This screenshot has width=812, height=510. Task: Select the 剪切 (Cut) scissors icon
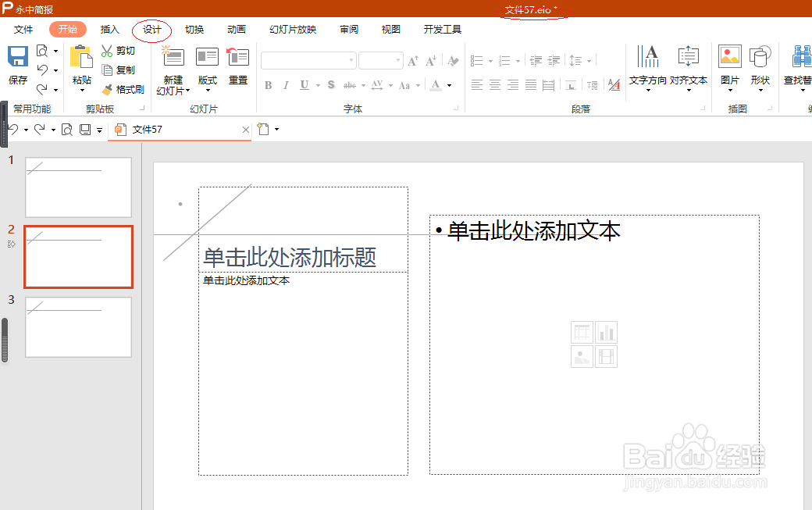point(107,50)
